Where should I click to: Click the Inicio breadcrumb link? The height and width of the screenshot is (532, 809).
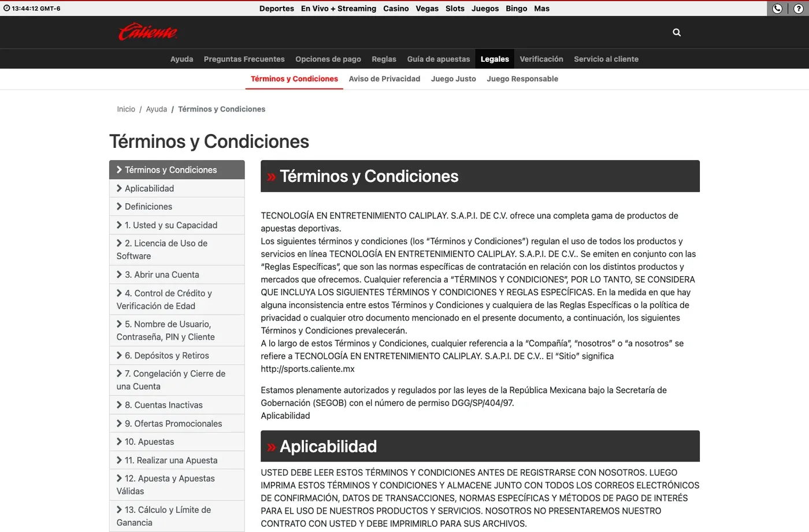point(126,109)
